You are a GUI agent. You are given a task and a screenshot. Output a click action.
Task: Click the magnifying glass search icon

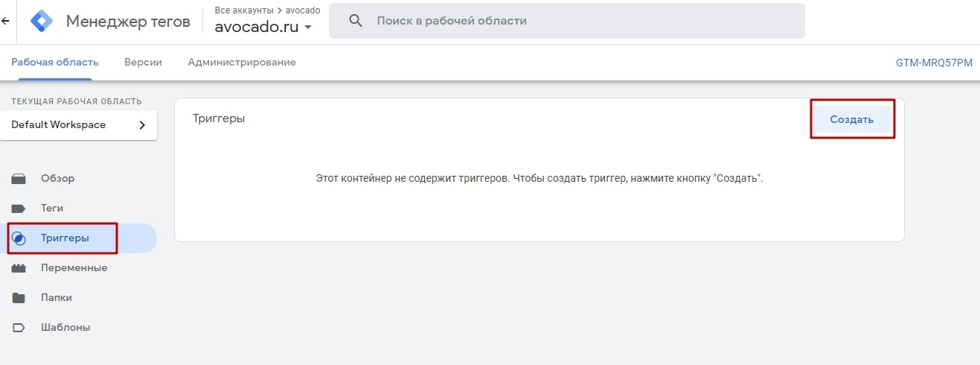coord(356,21)
